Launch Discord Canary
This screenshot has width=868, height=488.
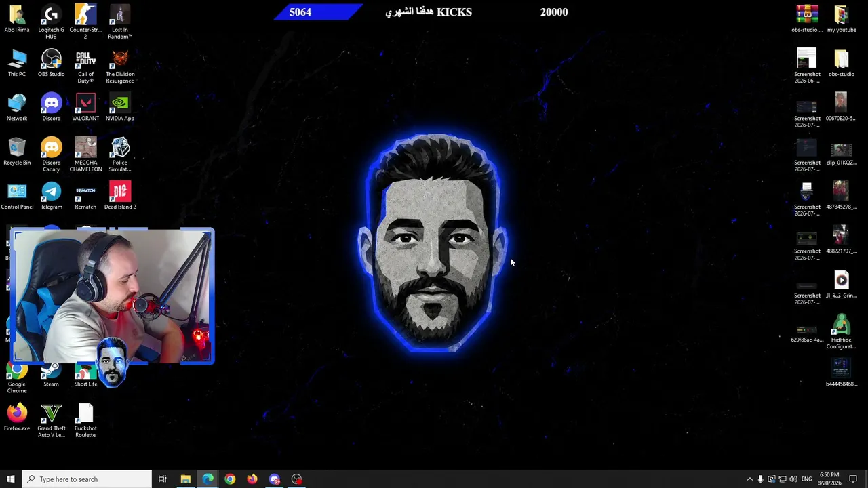[x=51, y=155]
